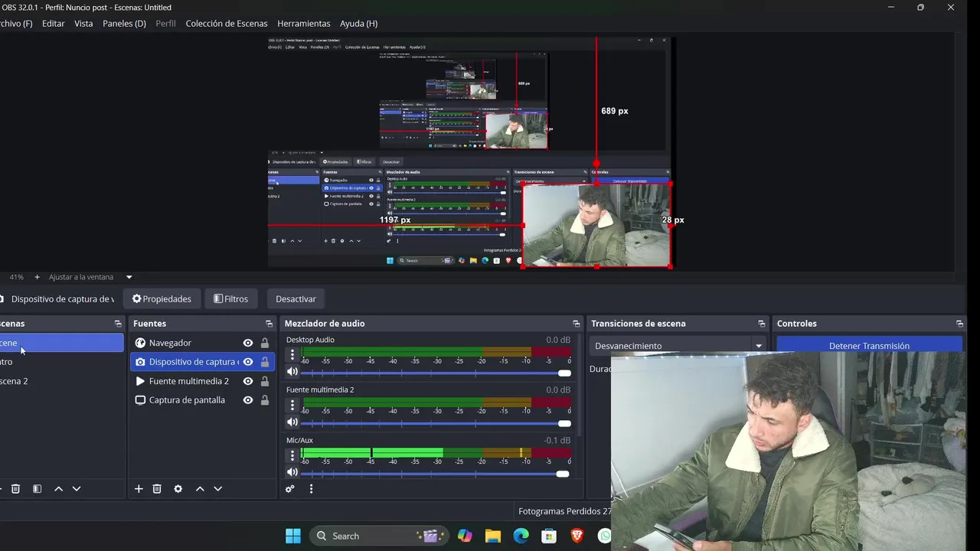Click Detener Transmisión button
The height and width of the screenshot is (551, 980).
(x=869, y=346)
